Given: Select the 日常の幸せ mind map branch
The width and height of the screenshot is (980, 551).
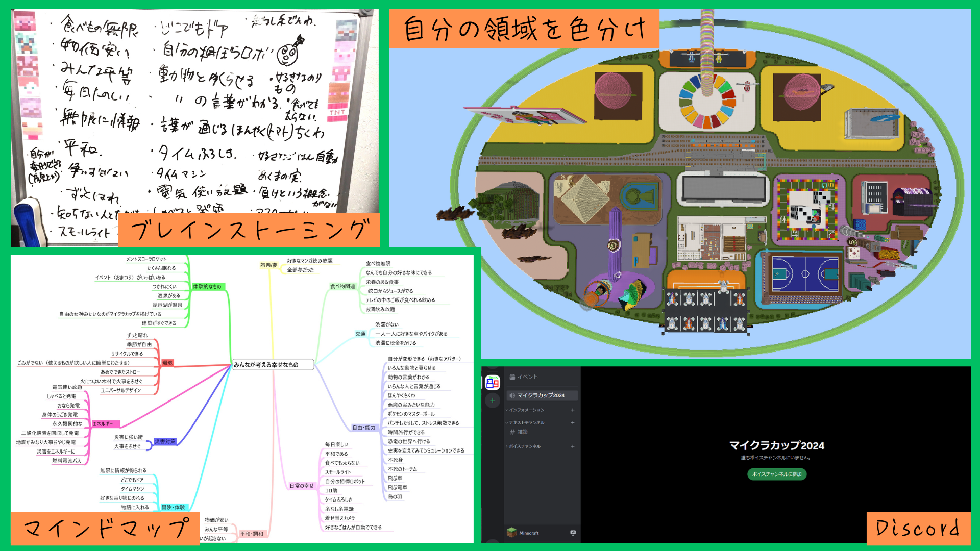Looking at the screenshot, I should point(302,486).
